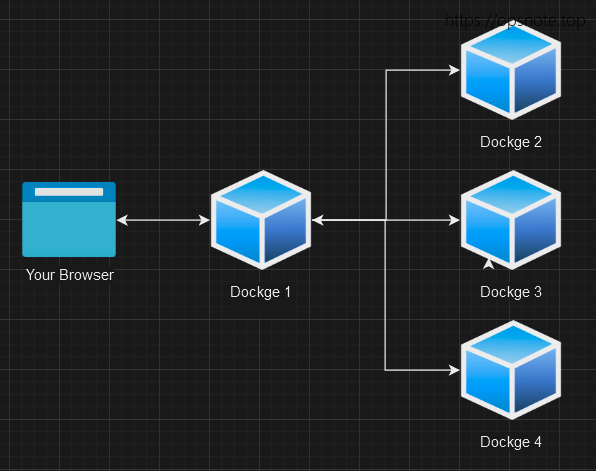596x471 pixels.
Task: Click the top face of Dockge 1 cube
Action: [263, 194]
